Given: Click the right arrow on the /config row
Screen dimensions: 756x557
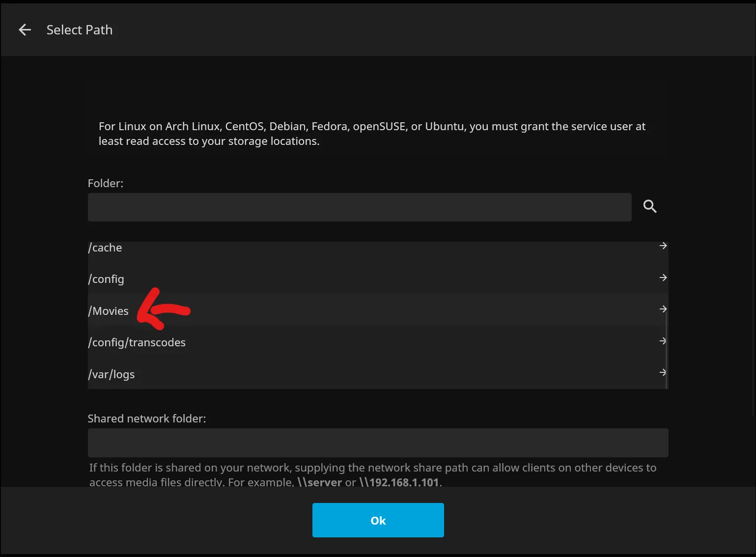Looking at the screenshot, I should (663, 278).
